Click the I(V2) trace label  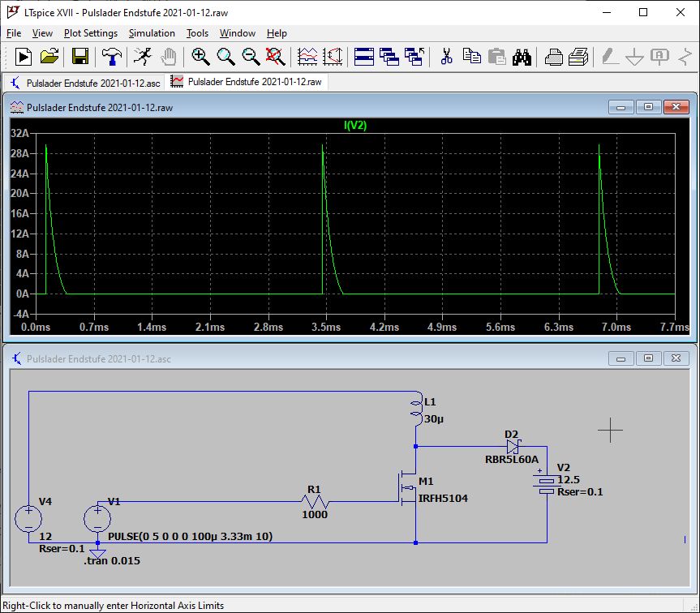click(x=357, y=125)
